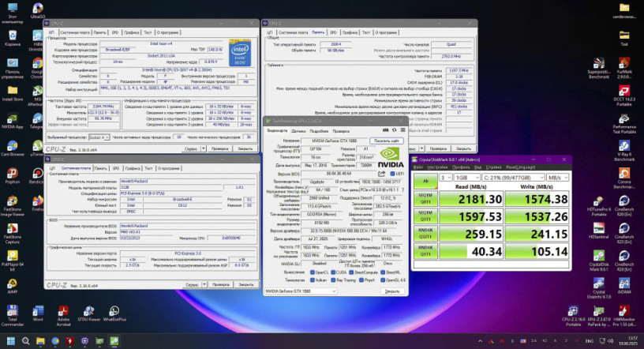Viewport: 644px width, 349px height.
Task: Open the GPU selector dropdown NVIDIA GeForce GTX 1080
Action: pos(300,291)
